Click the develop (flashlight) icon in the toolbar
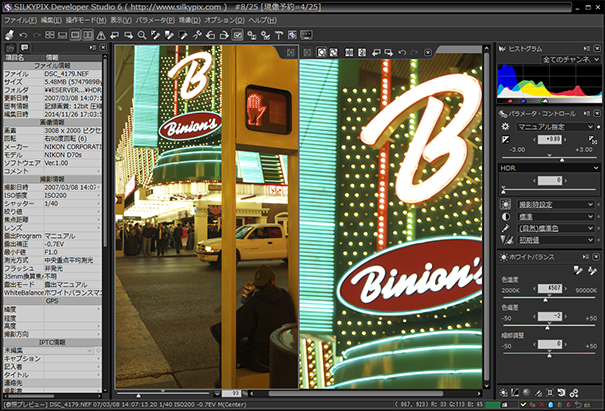 click(x=10, y=35)
